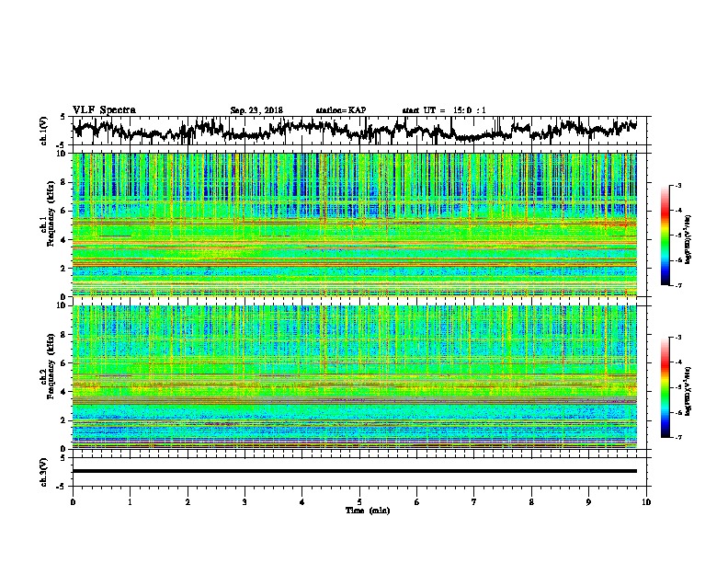The image size is (728, 563).
Task: Click time axis tick label "3"
Action: pyautogui.click(x=245, y=502)
